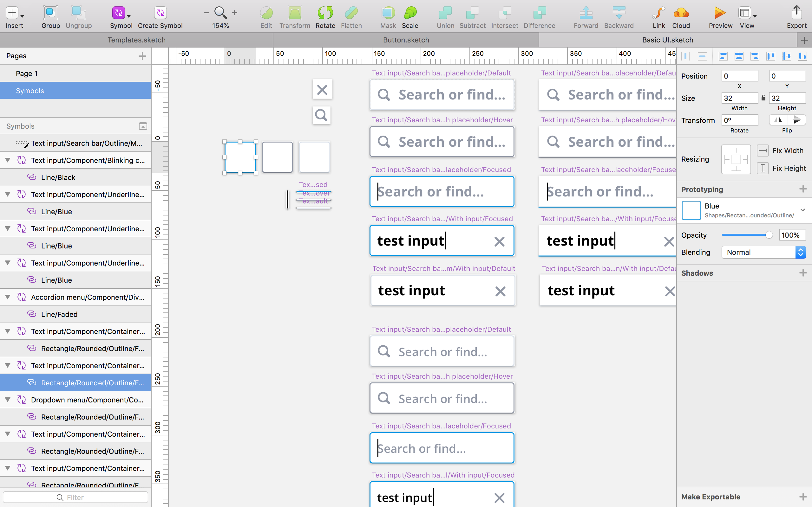Click the Blue prototype connection color swatch
812x507 pixels.
pyautogui.click(x=692, y=210)
